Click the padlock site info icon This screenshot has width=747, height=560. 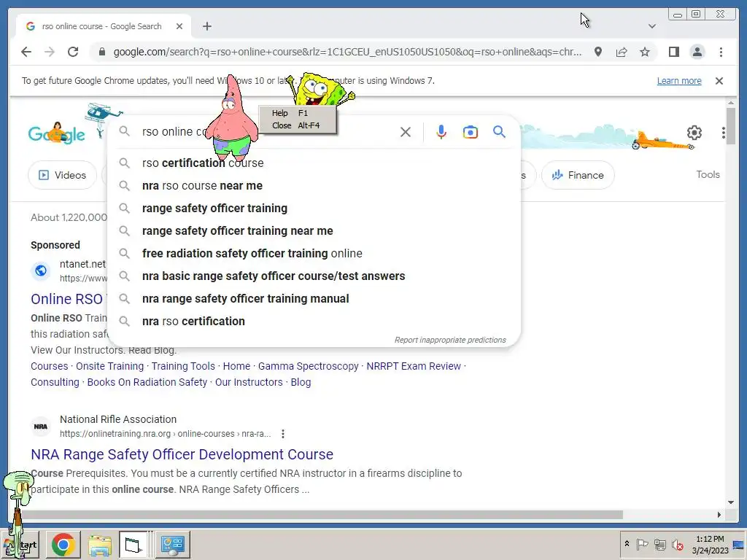click(x=101, y=52)
